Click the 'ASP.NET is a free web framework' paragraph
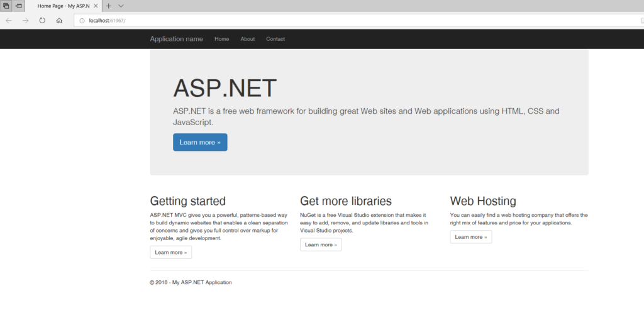The width and height of the screenshot is (644, 313). point(366,116)
